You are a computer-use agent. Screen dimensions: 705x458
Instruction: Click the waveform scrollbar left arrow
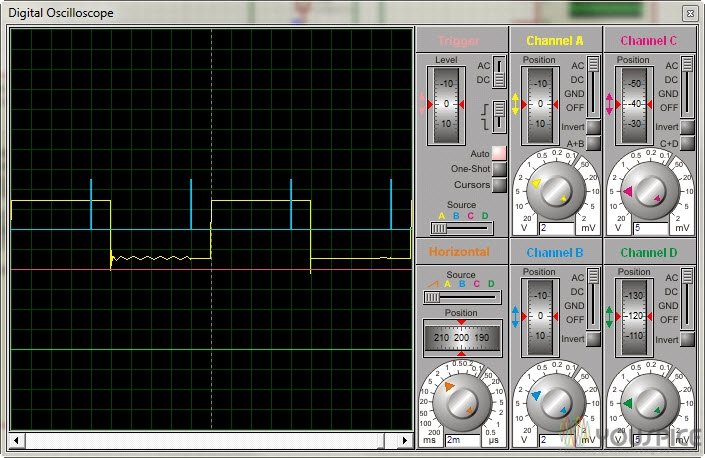point(17,440)
